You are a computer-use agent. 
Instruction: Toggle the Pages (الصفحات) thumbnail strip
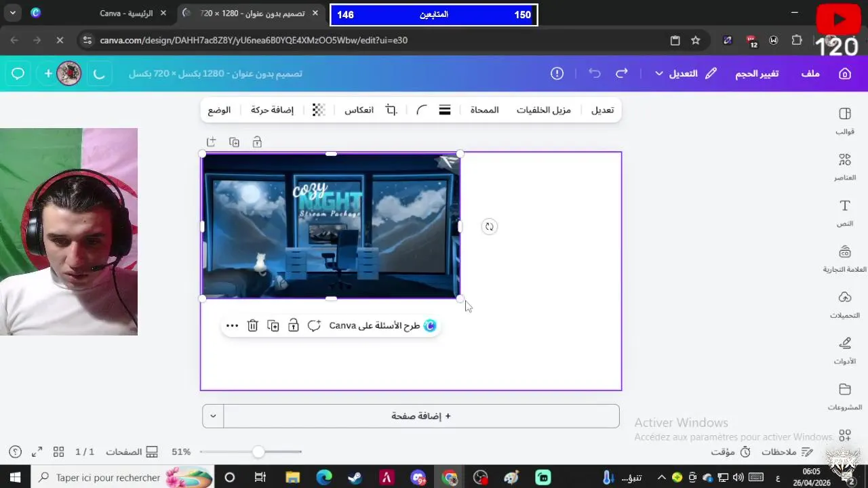coord(132,451)
